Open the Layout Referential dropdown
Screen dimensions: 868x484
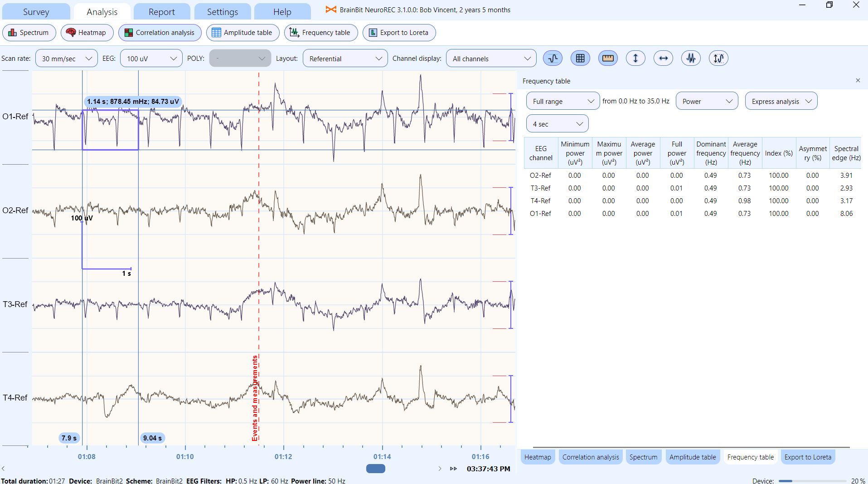coord(345,59)
